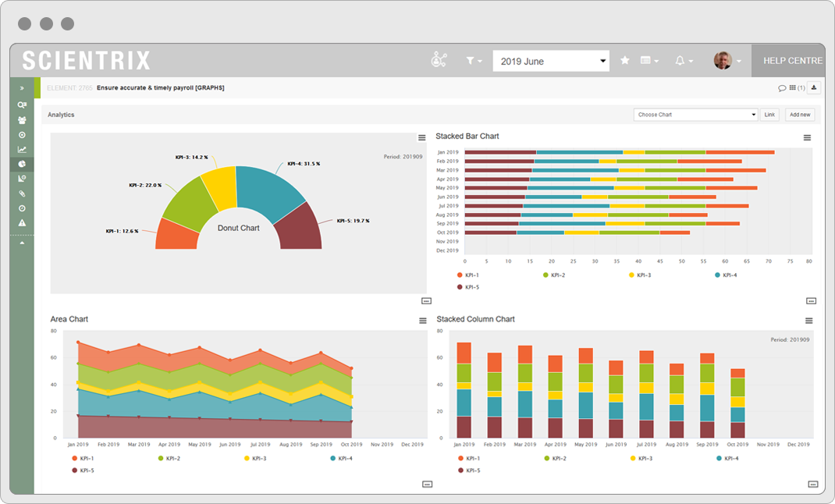
Task: Toggle KPI-1 legend in Stacked Bar Chart
Action: pos(468,275)
